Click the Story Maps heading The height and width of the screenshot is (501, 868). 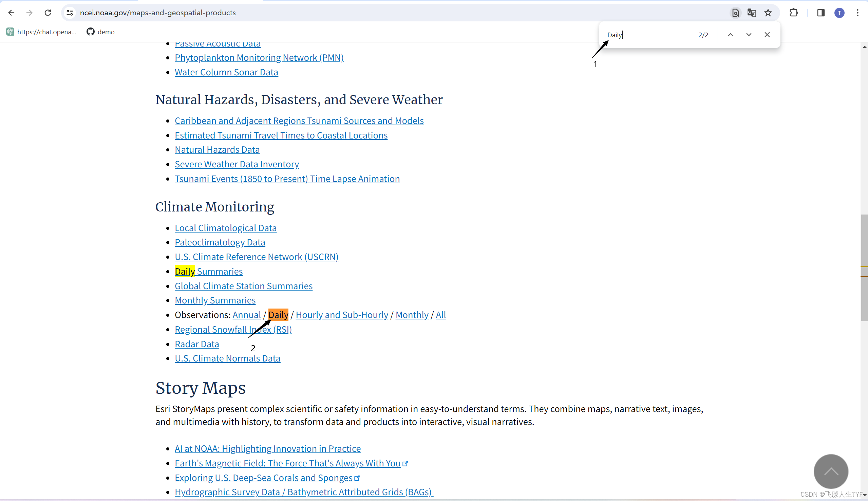[x=201, y=388]
